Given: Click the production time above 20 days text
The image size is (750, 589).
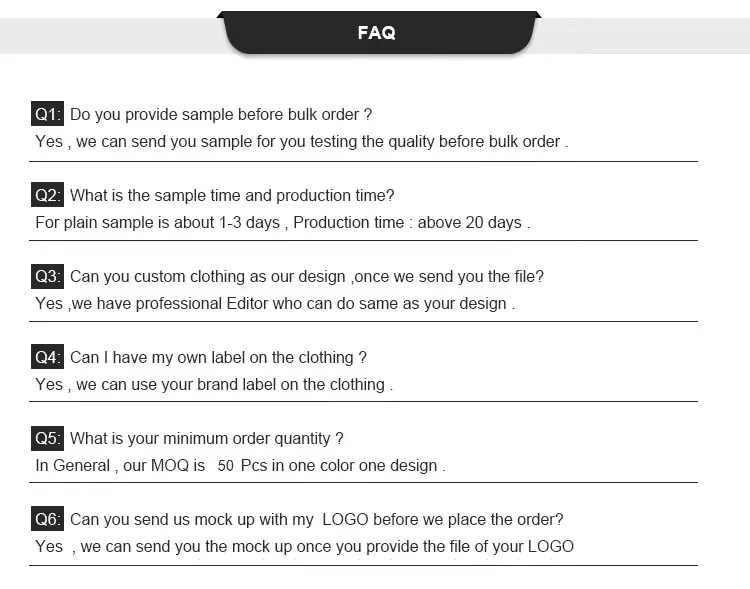Looking at the screenshot, I should (411, 223).
